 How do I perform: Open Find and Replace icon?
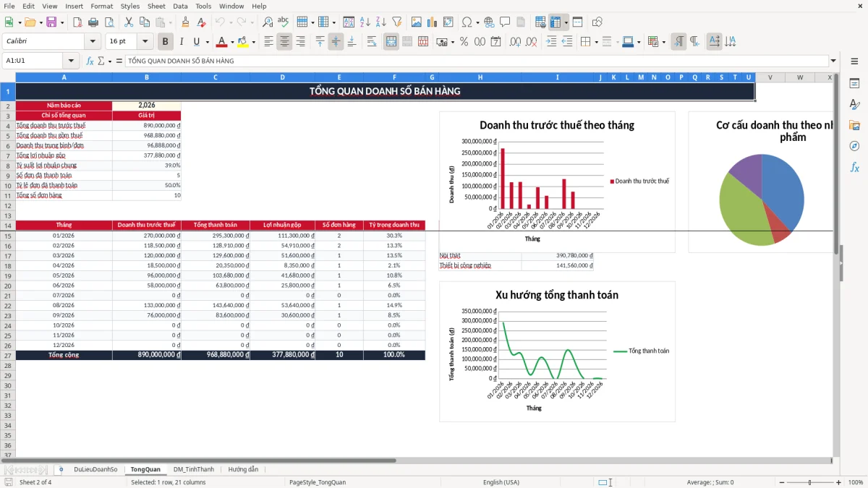268,22
